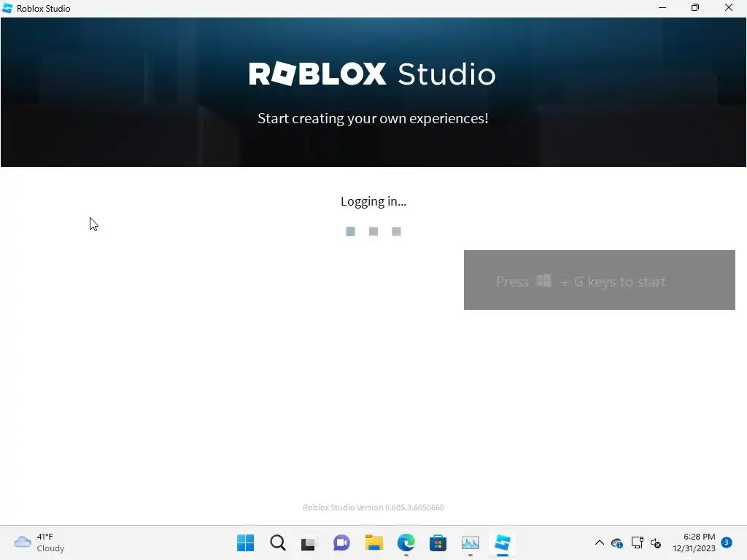747x560 pixels.
Task: Open Task View on the taskbar
Action: tap(309, 543)
